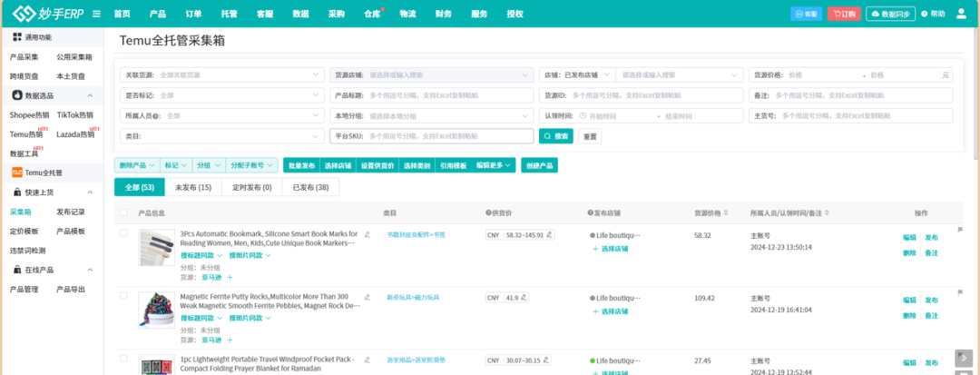The image size is (980, 375).
Task: Click flag marker on Bookmark product row
Action: (x=961, y=230)
